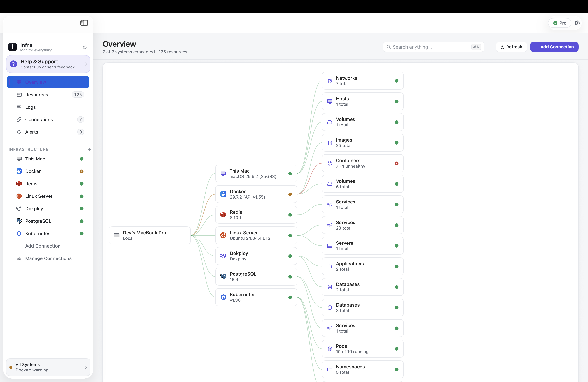This screenshot has width=588, height=382.
Task: Click the Images layers icon
Action: coord(330,143)
